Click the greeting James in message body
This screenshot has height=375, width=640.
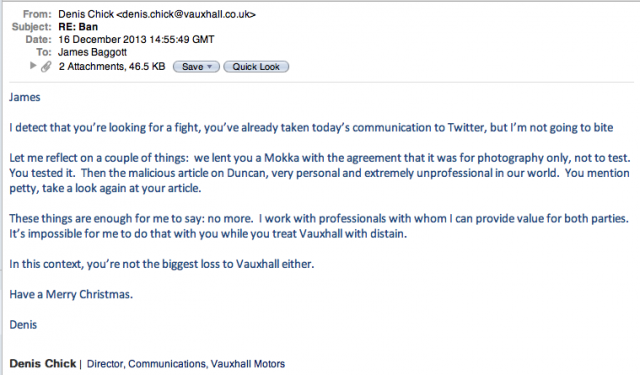point(25,97)
